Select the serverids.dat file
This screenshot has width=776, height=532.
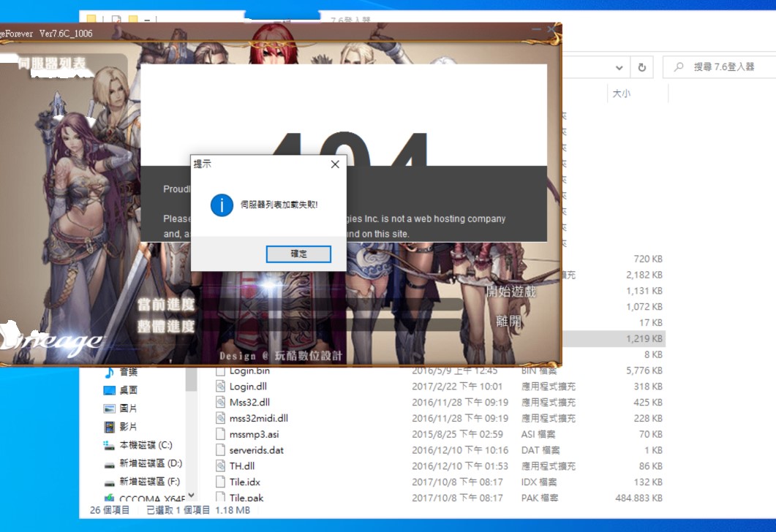point(257,450)
